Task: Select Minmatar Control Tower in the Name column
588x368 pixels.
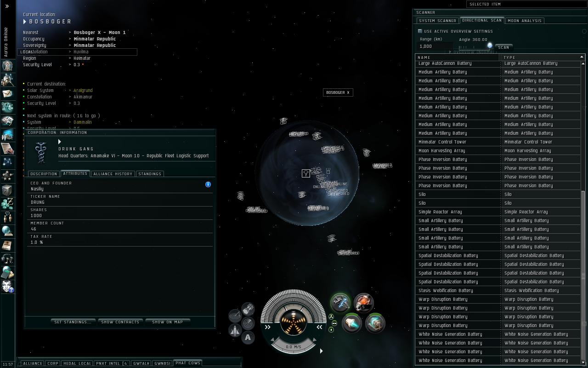Action: point(458,142)
